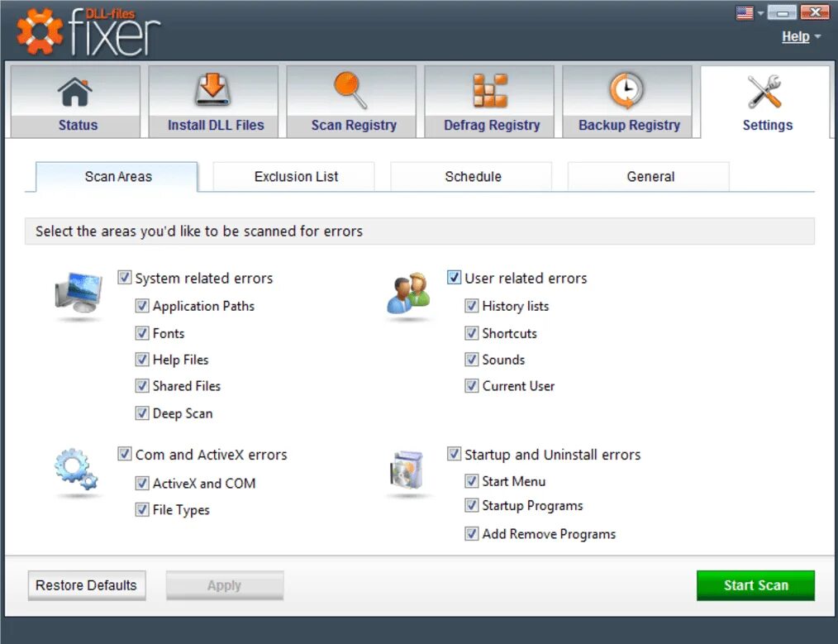Click the green Start Scan button
Image resolution: width=838 pixels, height=644 pixels.
[755, 585]
